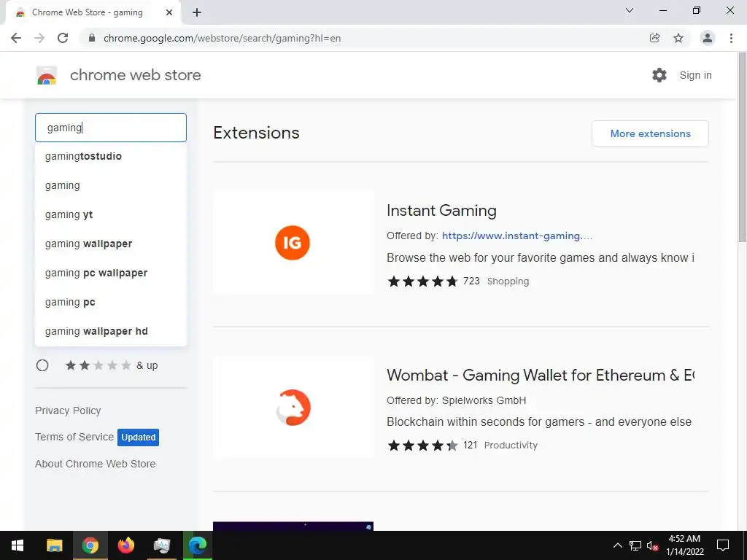Image resolution: width=747 pixels, height=560 pixels.
Task: Open Chrome's three-dot menu
Action: (x=731, y=38)
